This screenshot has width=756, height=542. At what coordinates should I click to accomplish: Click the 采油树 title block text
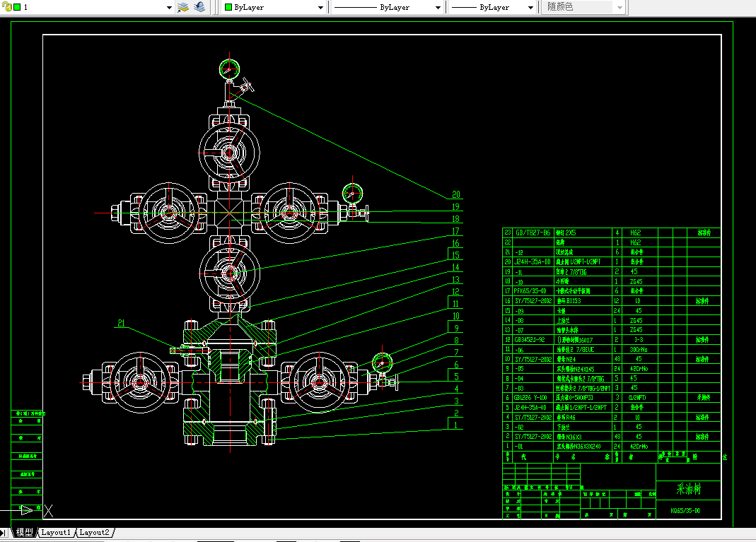click(689, 489)
